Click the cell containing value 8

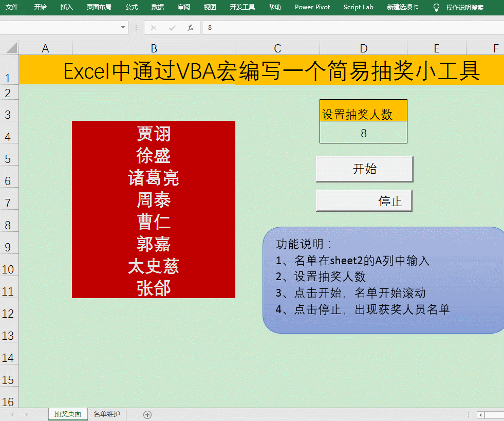point(363,133)
